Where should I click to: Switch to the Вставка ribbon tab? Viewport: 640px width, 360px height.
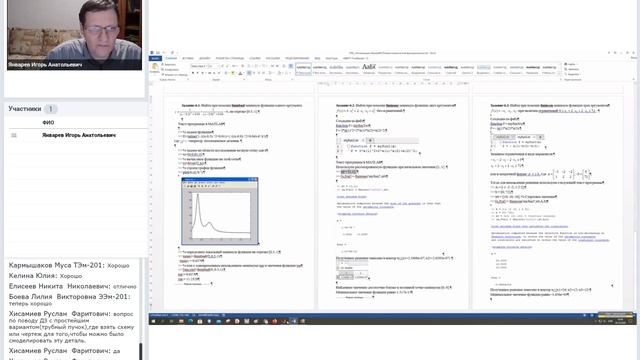188,58
